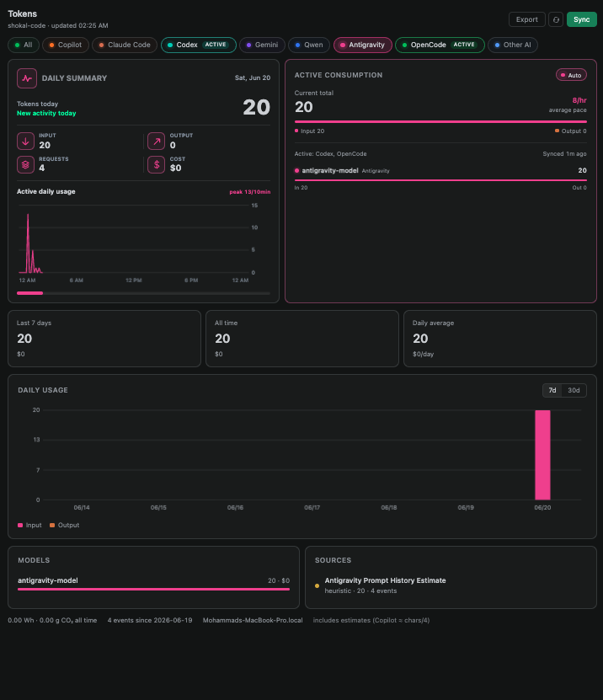Click the refresh icon next to Export
Viewport: 603px width, 700px height.
(x=556, y=19)
